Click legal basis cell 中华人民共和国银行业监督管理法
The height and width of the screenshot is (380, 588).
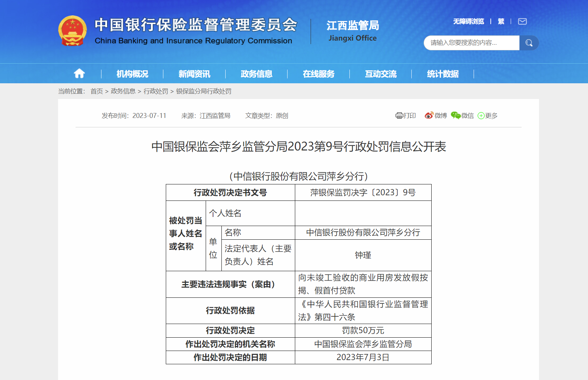tap(363, 311)
